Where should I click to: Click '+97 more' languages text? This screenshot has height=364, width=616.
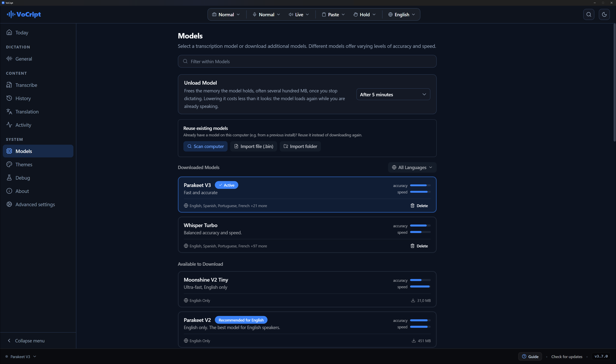[x=259, y=246]
